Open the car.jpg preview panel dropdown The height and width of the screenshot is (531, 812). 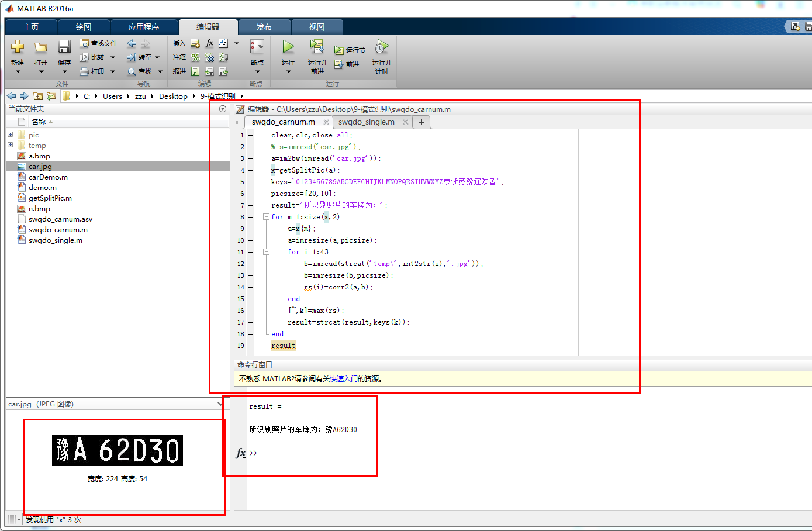219,404
